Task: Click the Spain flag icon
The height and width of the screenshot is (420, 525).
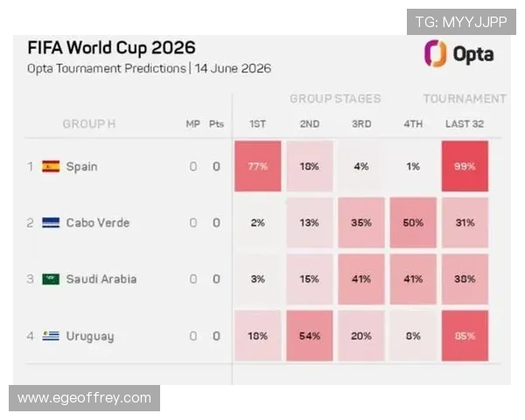Action: click(51, 166)
